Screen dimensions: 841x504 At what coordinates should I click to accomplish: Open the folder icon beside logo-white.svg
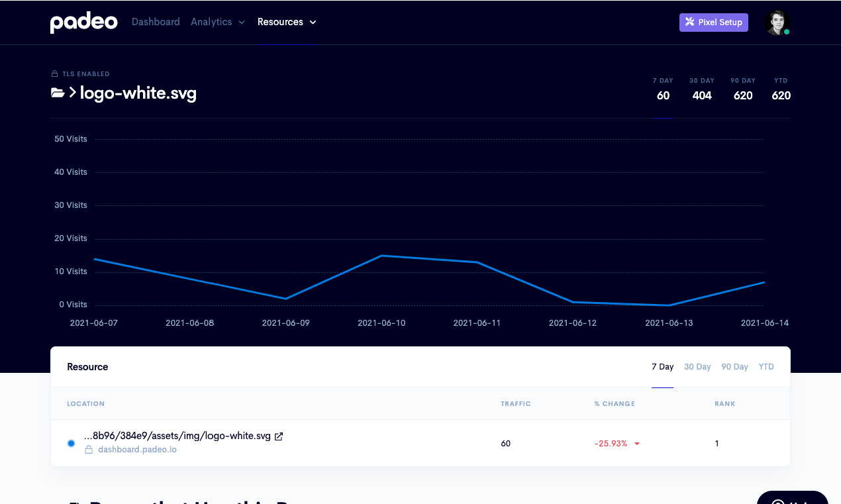click(x=58, y=93)
